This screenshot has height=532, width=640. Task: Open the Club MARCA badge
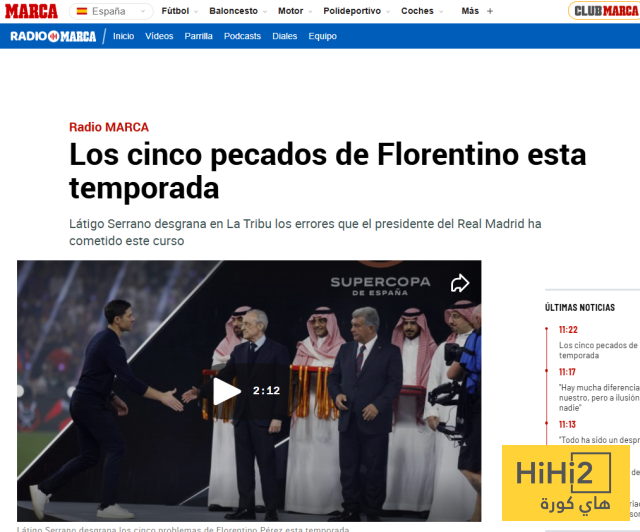[x=603, y=11]
